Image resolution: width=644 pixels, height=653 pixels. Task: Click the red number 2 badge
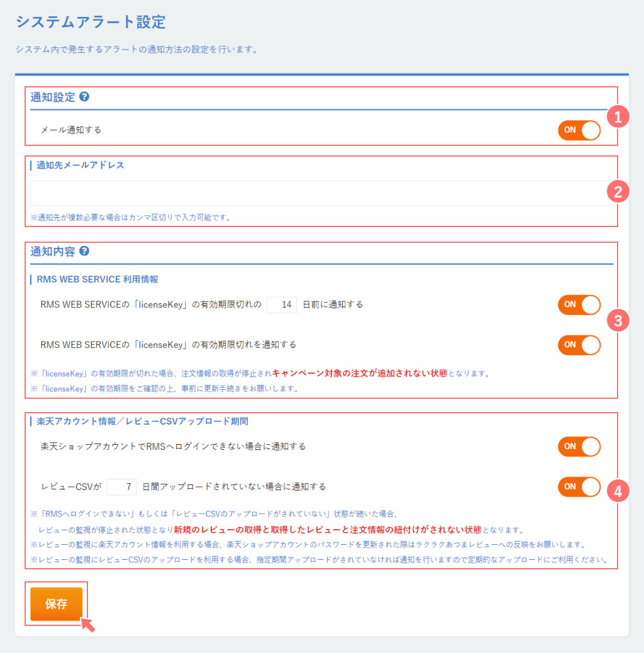click(618, 192)
